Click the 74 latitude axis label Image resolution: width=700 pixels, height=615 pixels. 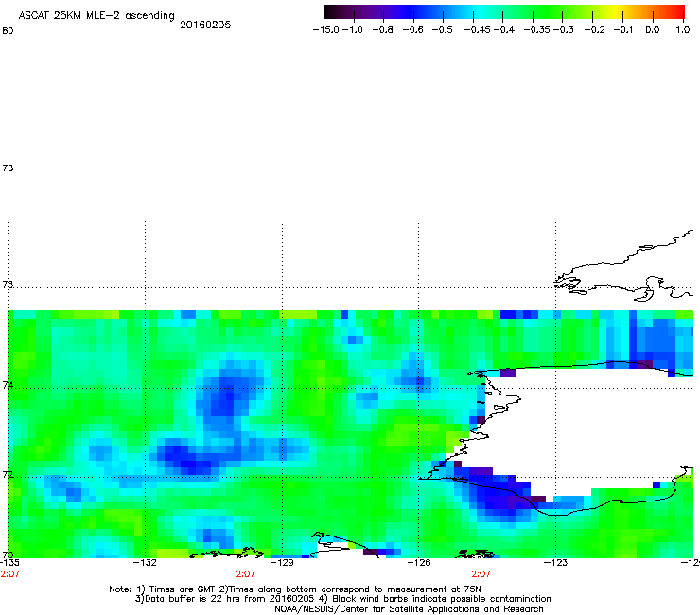click(x=8, y=385)
